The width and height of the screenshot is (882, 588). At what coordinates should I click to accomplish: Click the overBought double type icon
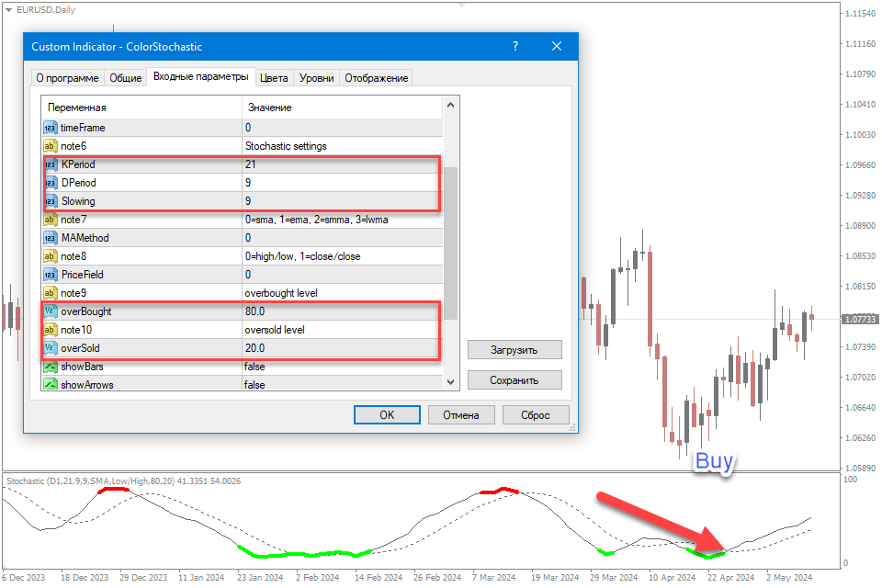[x=50, y=311]
